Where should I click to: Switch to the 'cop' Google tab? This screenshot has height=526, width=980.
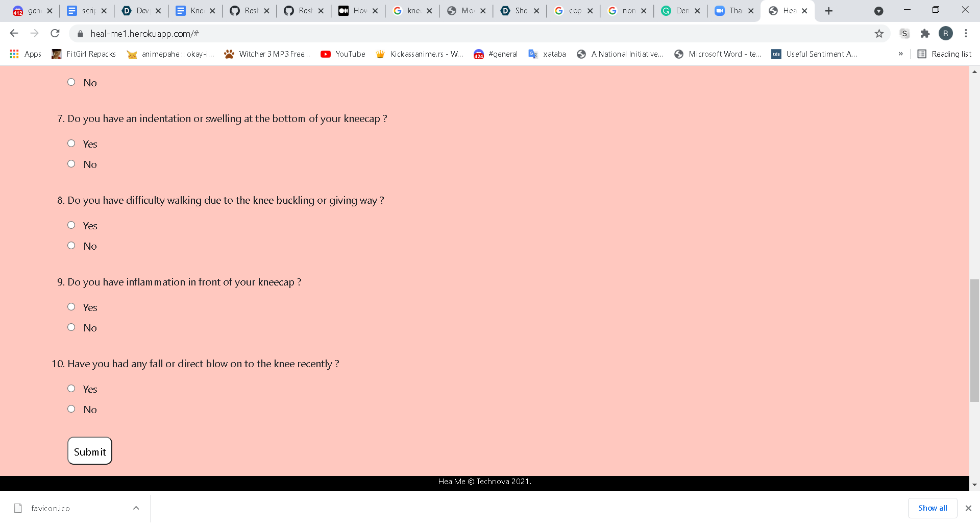tap(574, 11)
